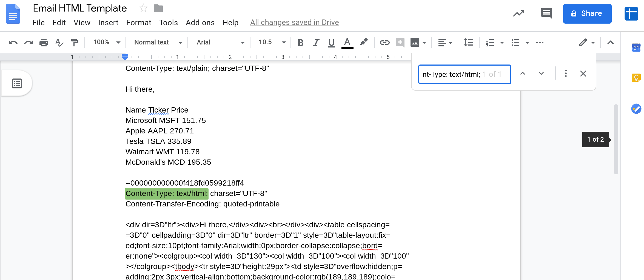Move document using the folder icon
Screen dimensions: 644x280
click(x=158, y=9)
